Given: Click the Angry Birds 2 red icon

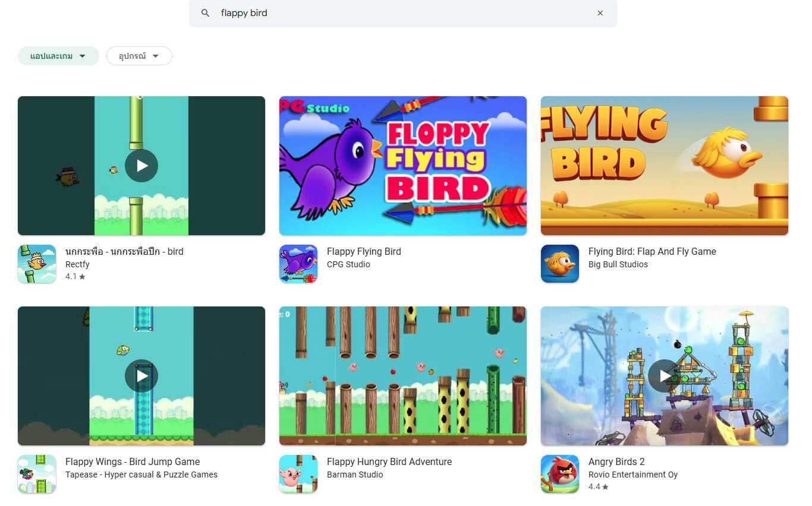Looking at the screenshot, I should tap(560, 474).
